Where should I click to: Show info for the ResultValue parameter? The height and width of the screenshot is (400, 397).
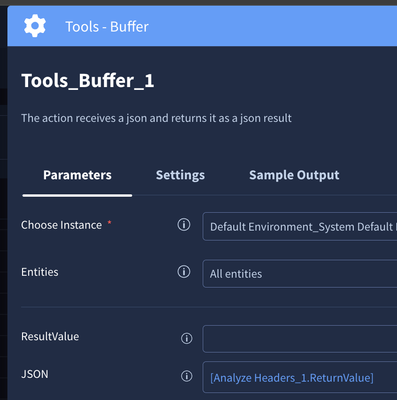[187, 338]
